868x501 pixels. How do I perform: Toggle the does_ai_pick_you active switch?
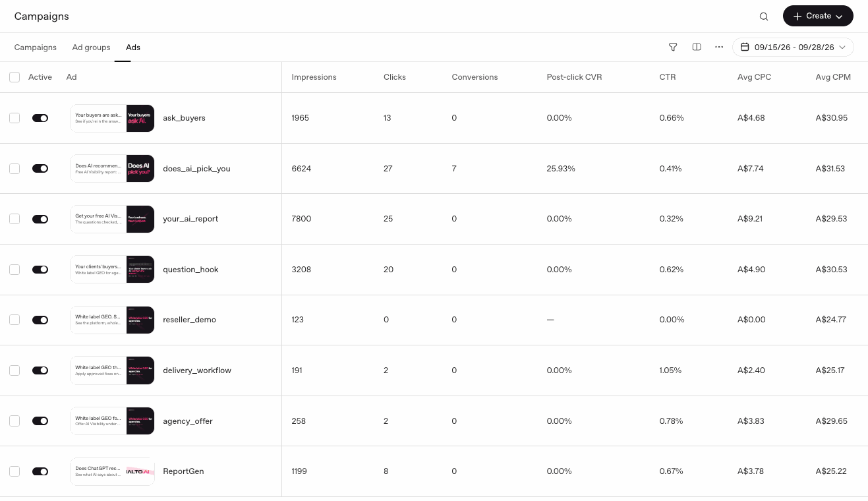(40, 169)
